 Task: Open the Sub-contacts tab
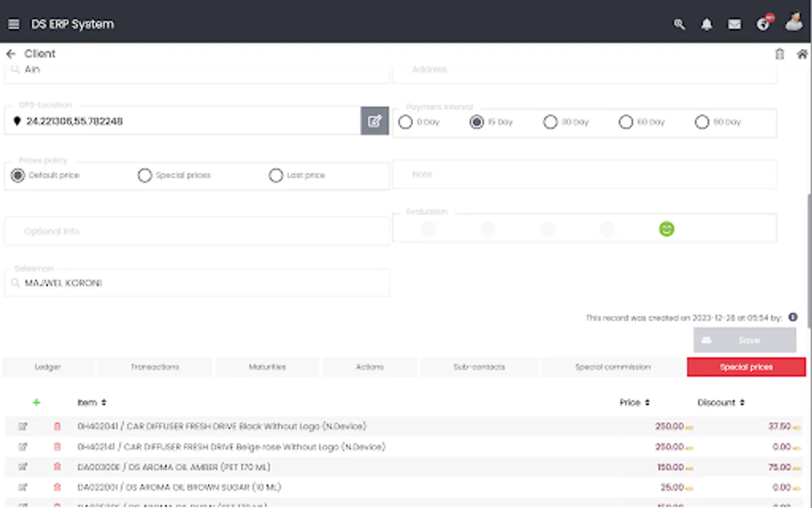click(x=479, y=367)
